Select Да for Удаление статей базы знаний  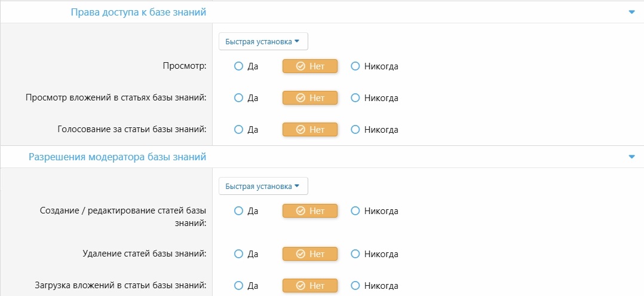(x=239, y=254)
